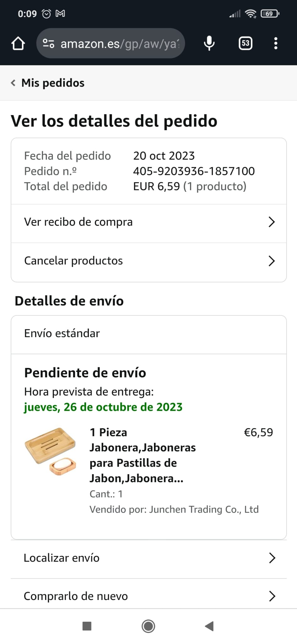Open Ver recibo de compra
297x644 pixels.
(x=79, y=222)
